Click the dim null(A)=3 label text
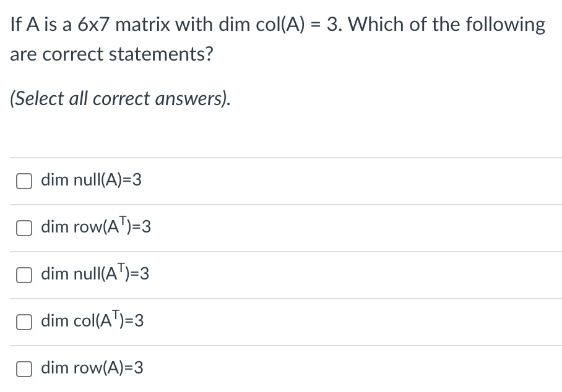This screenshot has width=562, height=392. tap(90, 181)
